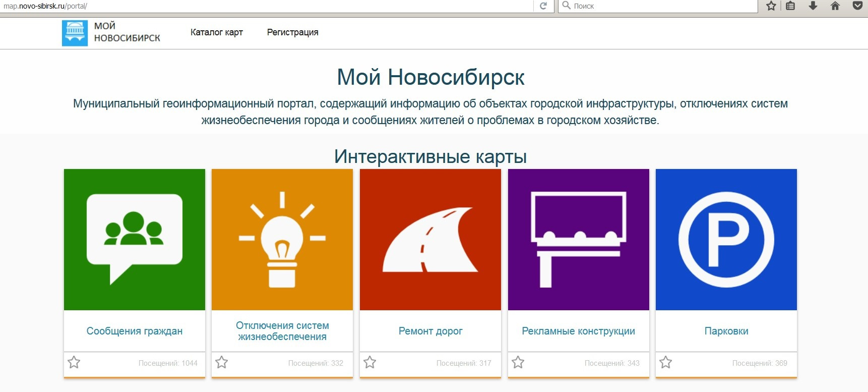Click the address bar URL field
868x392 pixels.
267,6
